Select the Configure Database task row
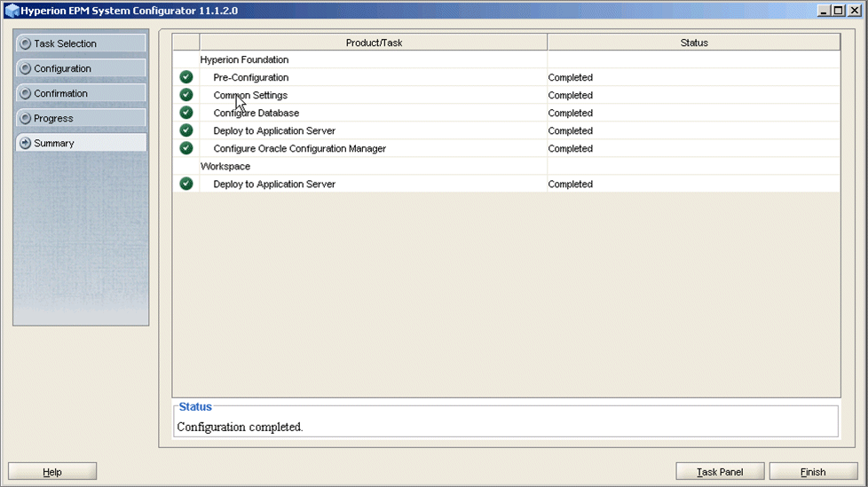Image resolution: width=868 pixels, height=487 pixels. (x=506, y=113)
